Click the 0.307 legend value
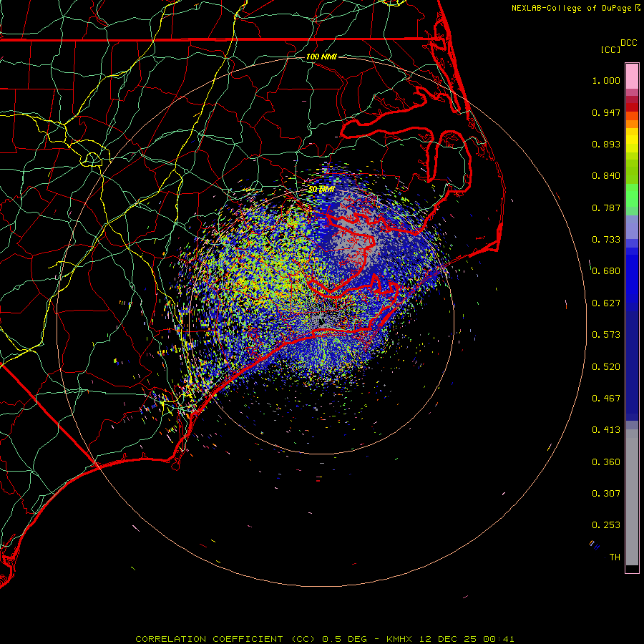Viewport: 644px width, 644px height. click(606, 493)
